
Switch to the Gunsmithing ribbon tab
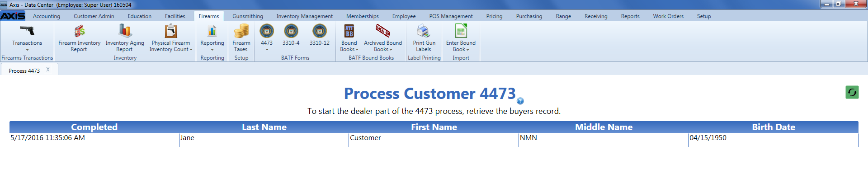(x=248, y=16)
